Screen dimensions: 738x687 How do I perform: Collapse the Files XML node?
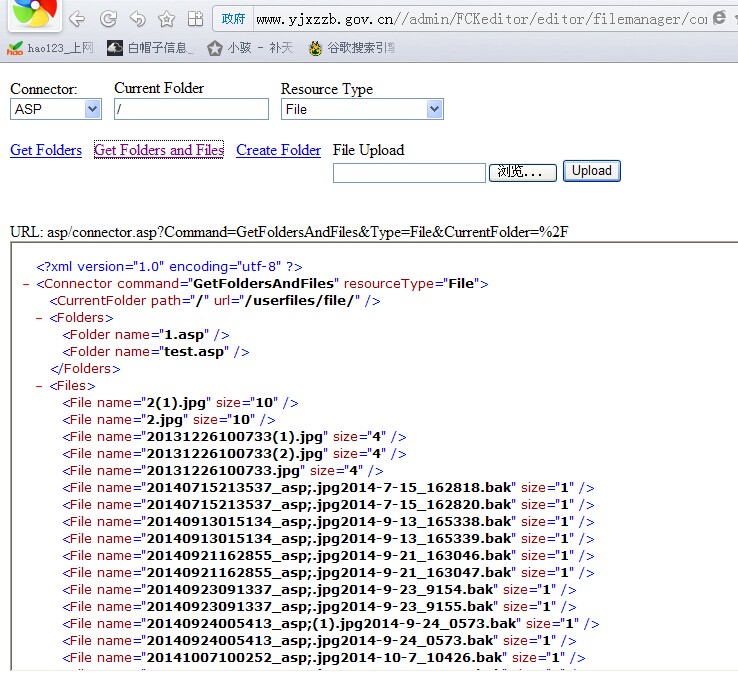pos(40,386)
